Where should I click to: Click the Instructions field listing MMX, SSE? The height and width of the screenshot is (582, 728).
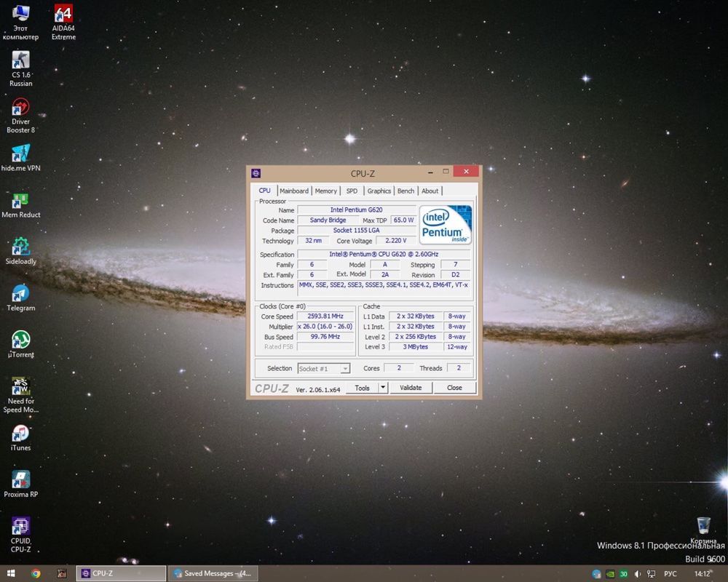coord(384,289)
